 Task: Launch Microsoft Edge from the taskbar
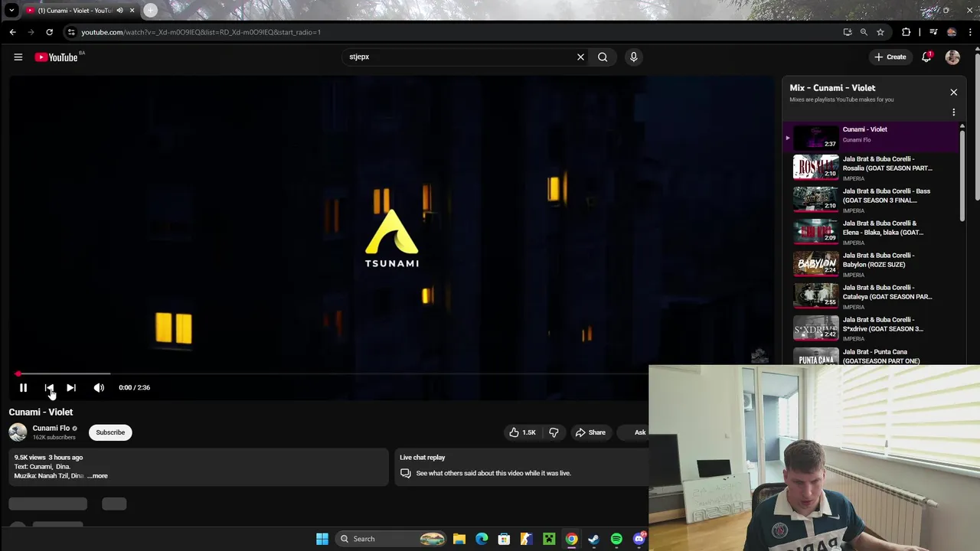482,539
